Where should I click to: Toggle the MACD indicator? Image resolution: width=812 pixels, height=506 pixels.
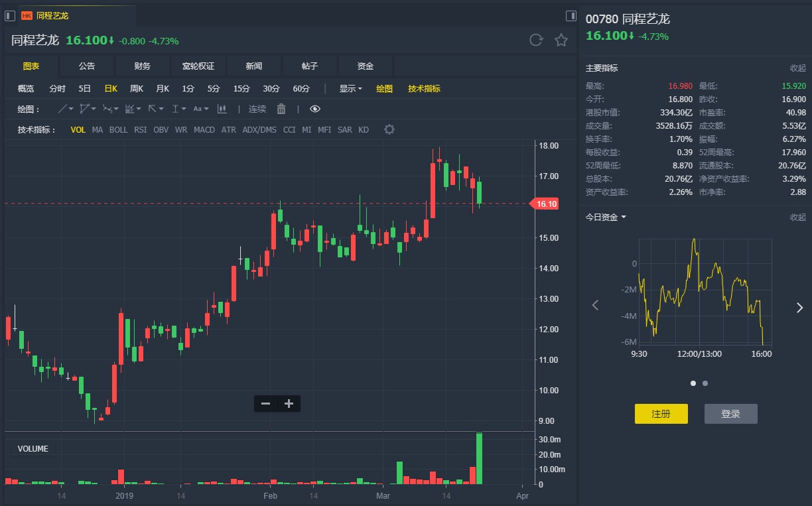tap(204, 130)
